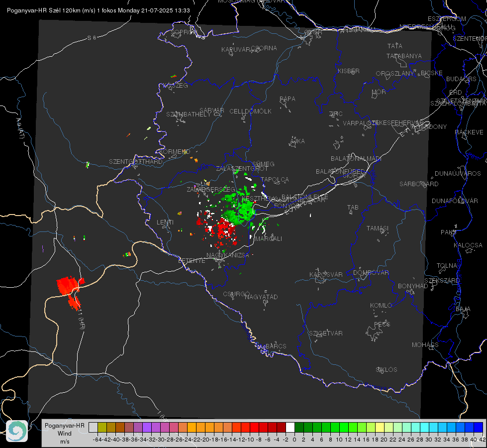Click the white swatch in the wind legend
The image size is (487, 448).
point(290,428)
